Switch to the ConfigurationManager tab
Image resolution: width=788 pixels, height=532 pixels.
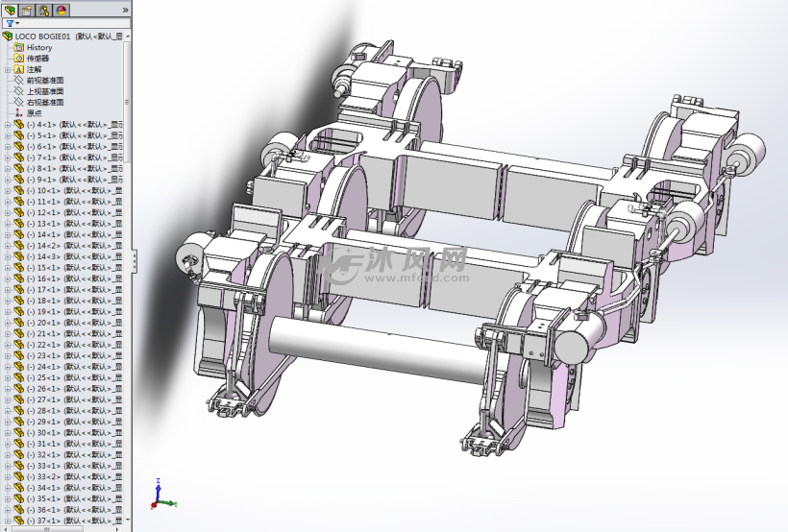(x=44, y=9)
